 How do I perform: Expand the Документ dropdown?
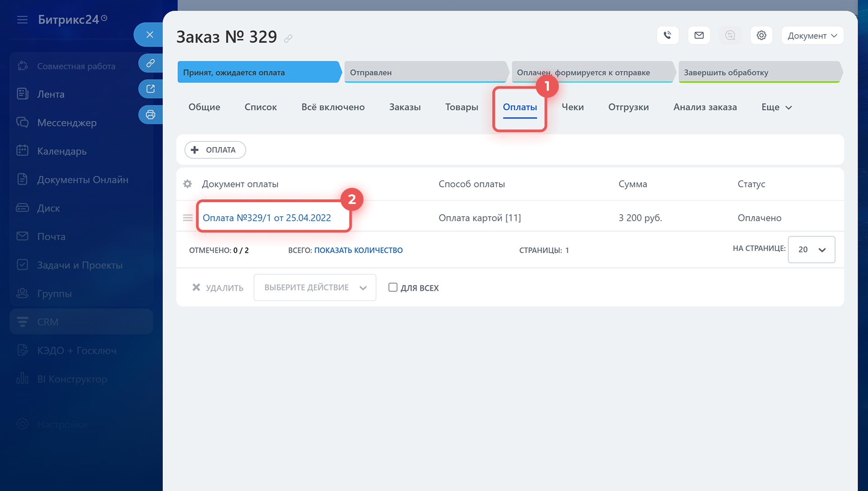click(x=812, y=36)
